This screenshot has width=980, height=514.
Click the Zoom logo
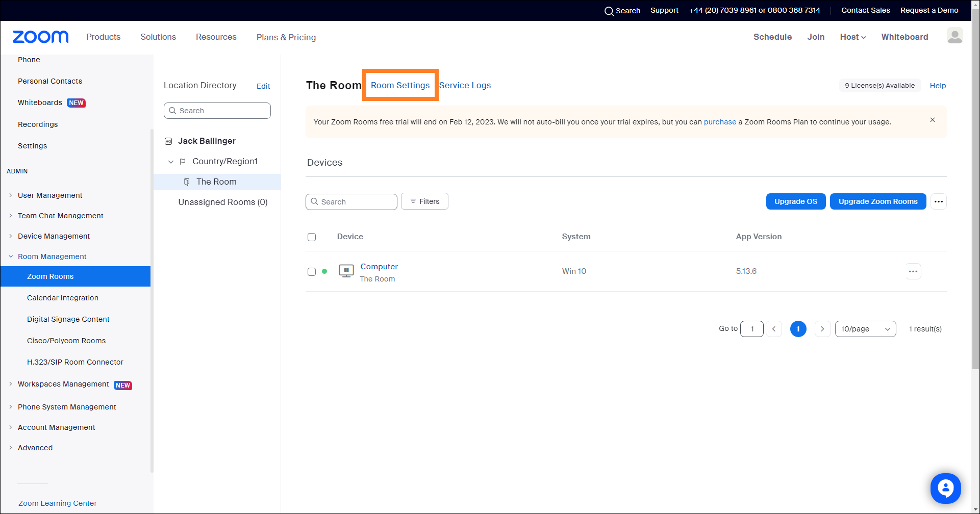(x=40, y=37)
